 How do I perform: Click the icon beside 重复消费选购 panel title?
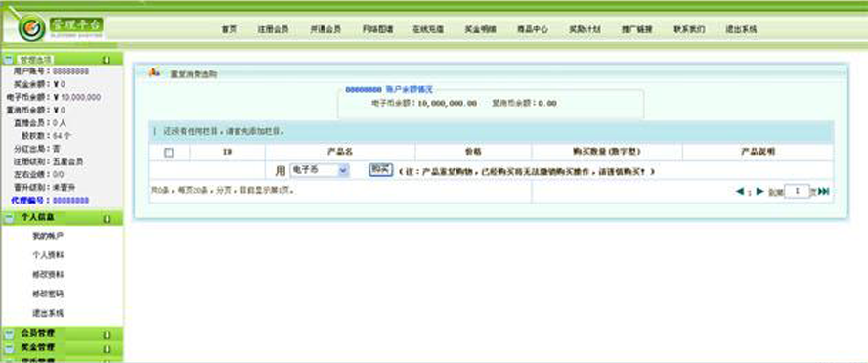pyautogui.click(x=154, y=72)
